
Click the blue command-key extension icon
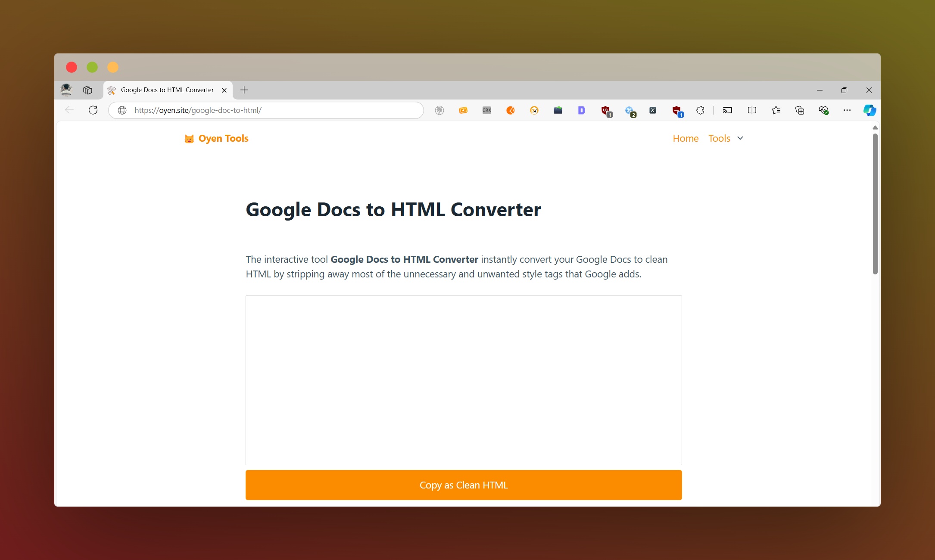coord(630,111)
